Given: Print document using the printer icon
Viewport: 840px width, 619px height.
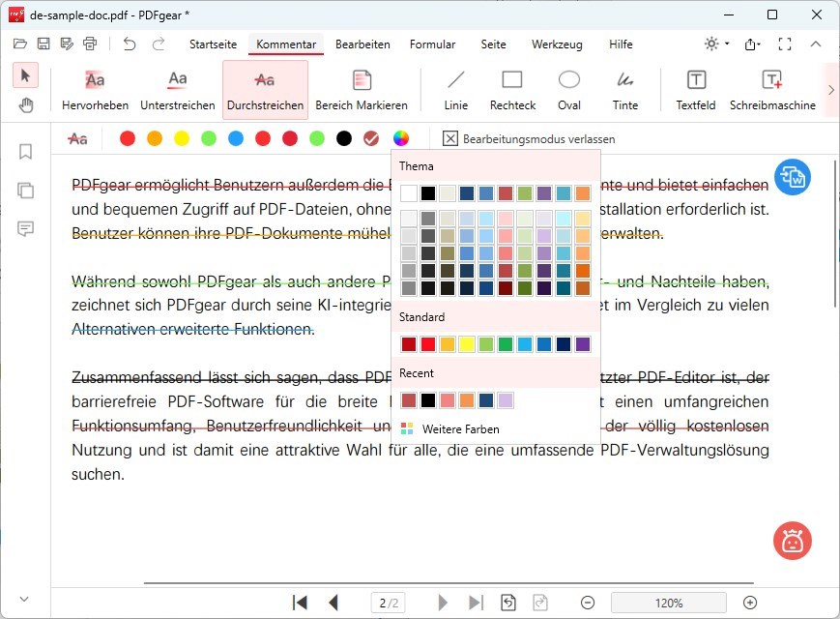Looking at the screenshot, I should pos(90,44).
